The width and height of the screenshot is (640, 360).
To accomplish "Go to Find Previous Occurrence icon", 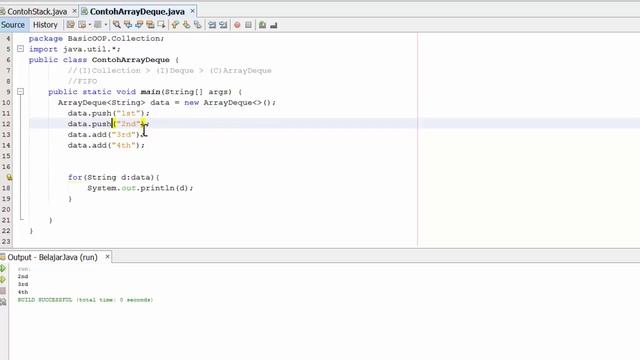I will [128, 25].
